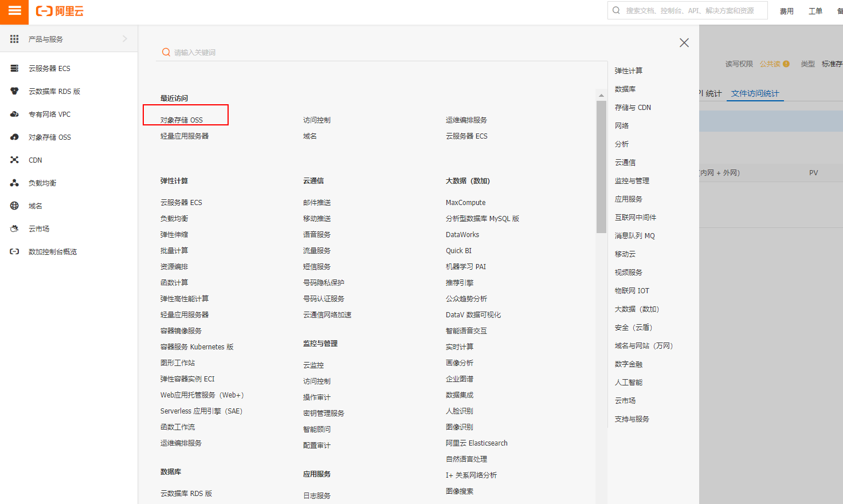Click the 数加控制台概览 icon in sidebar
The width and height of the screenshot is (843, 504).
14,251
